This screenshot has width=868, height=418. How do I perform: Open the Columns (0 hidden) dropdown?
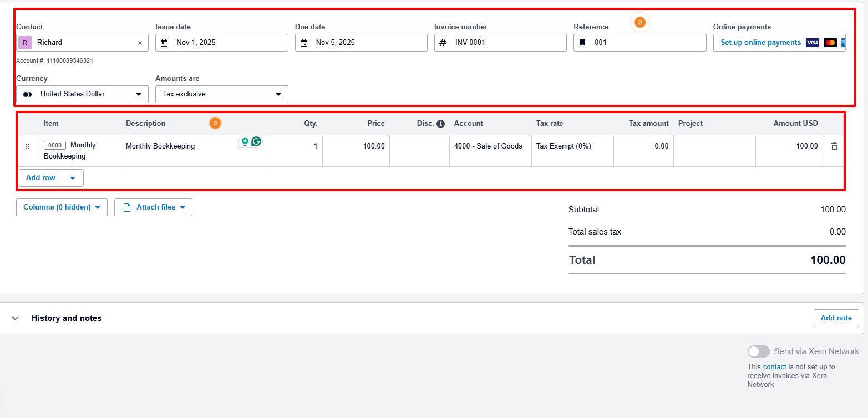(62, 207)
